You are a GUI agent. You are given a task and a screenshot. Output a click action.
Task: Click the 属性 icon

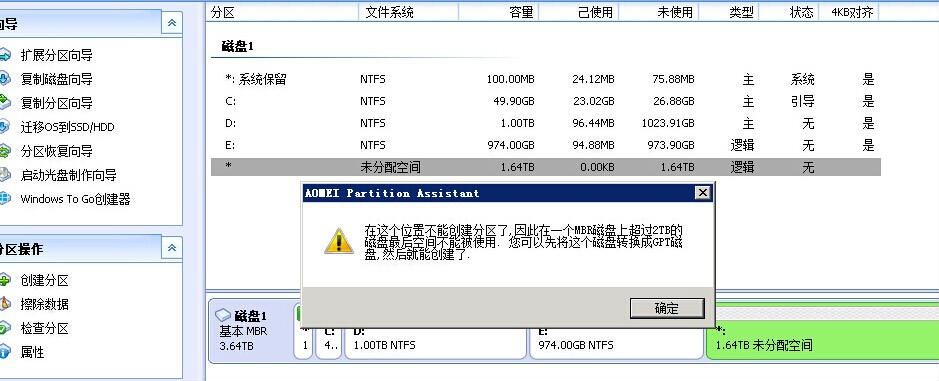click(5, 352)
